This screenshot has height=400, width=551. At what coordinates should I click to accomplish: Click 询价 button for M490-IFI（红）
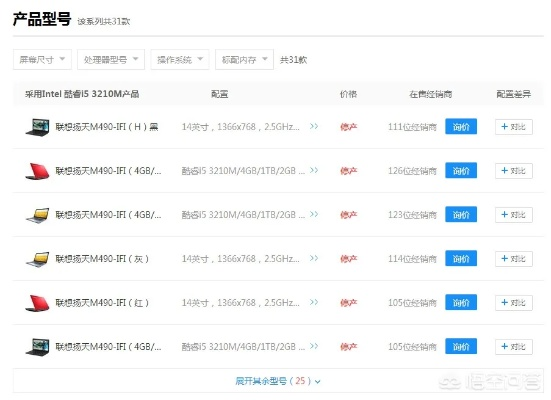tap(461, 302)
